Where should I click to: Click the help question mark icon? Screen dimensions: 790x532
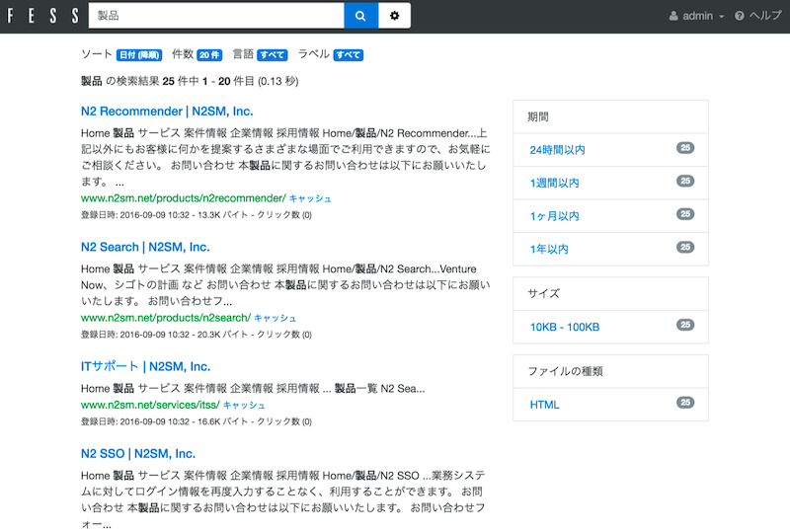tap(739, 16)
